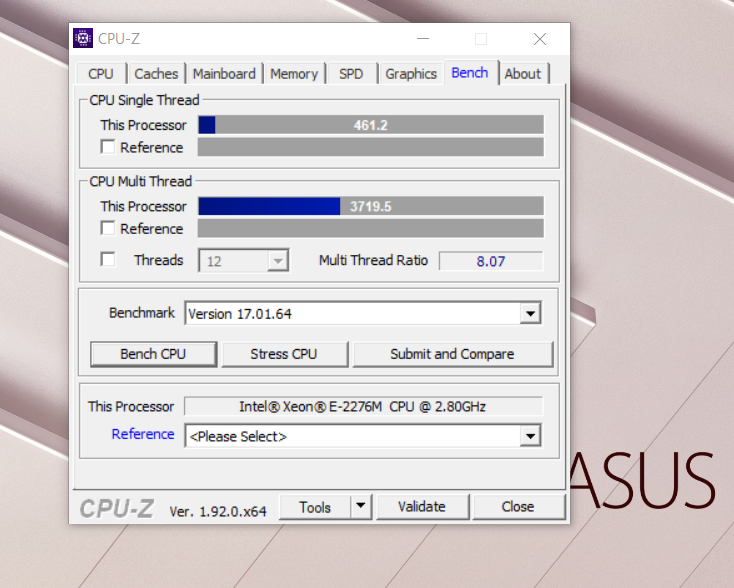Click Submit and Compare button
This screenshot has height=588, width=734.
click(452, 354)
